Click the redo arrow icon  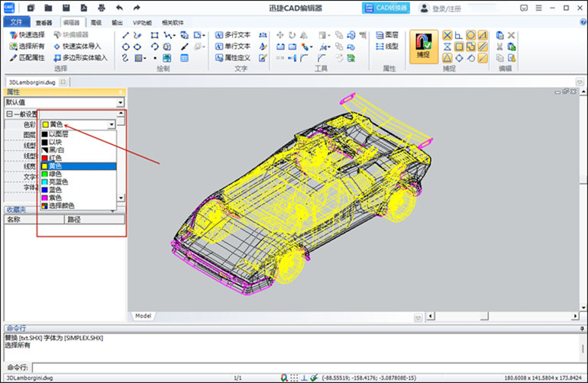pyautogui.click(x=137, y=8)
